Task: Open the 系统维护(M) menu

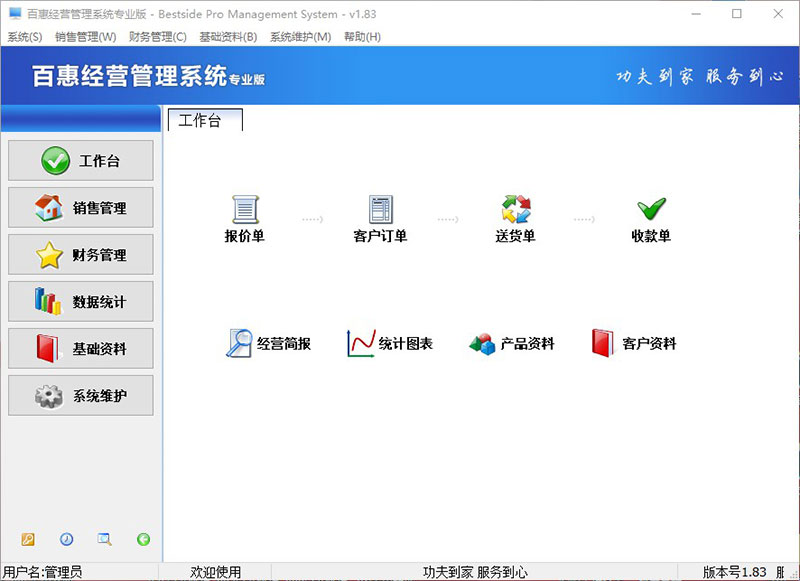Action: (x=301, y=37)
